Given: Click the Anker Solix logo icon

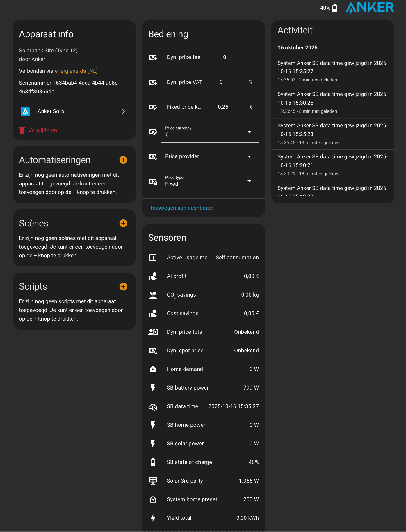Looking at the screenshot, I should [x=25, y=111].
